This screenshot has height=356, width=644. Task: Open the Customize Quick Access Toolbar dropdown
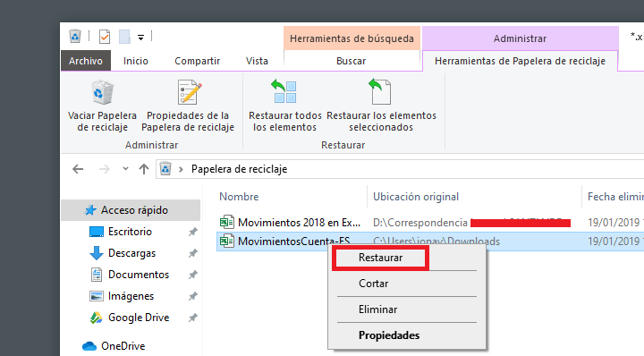tap(141, 38)
